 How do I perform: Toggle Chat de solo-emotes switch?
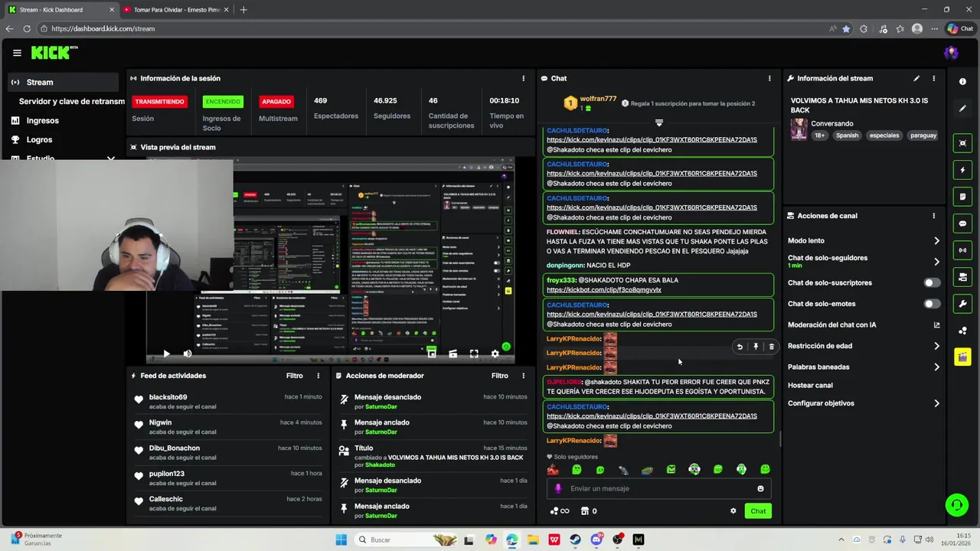[x=932, y=304]
